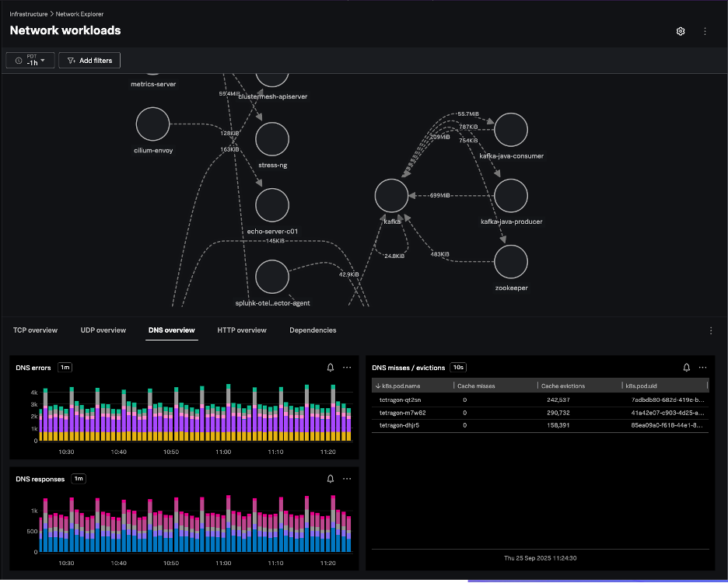Viewport: 728px width, 583px height.
Task: Go to the Infrastructure breadcrumb link
Action: coord(29,14)
